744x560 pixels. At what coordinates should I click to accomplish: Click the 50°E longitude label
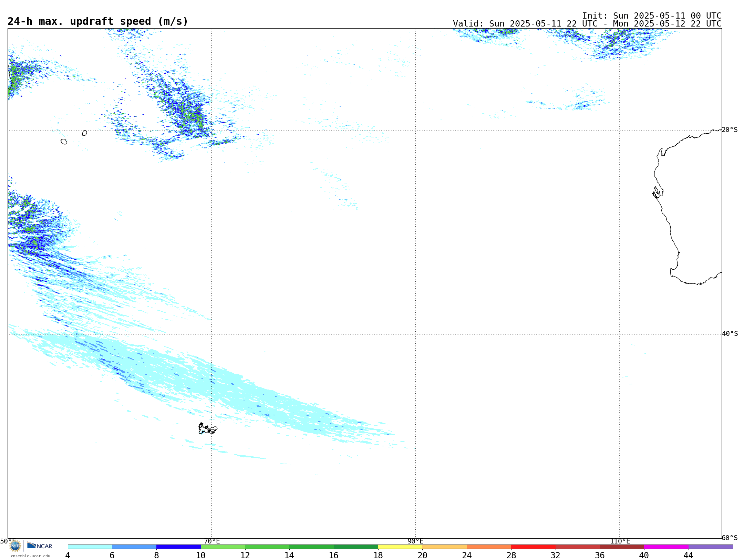point(8,541)
